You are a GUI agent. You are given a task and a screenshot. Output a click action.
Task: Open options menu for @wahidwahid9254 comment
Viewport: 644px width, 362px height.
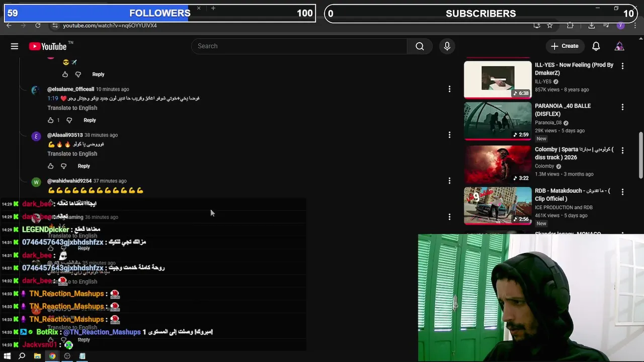tap(449, 180)
